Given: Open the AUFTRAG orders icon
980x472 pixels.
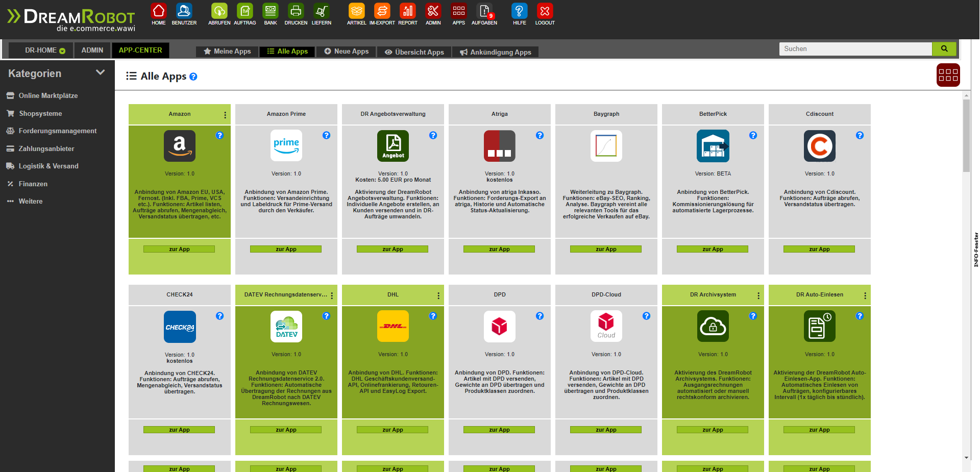Looking at the screenshot, I should [245, 11].
